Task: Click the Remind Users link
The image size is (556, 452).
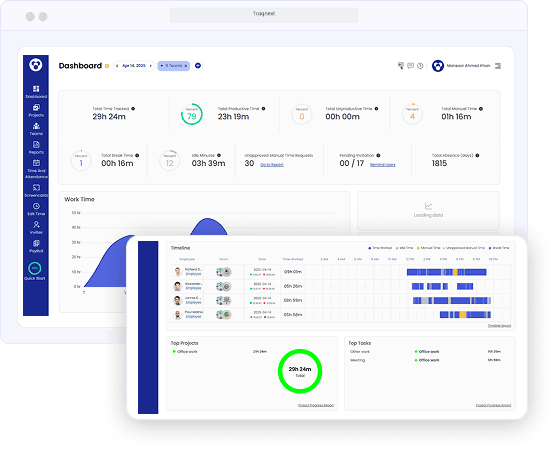Action: point(382,165)
